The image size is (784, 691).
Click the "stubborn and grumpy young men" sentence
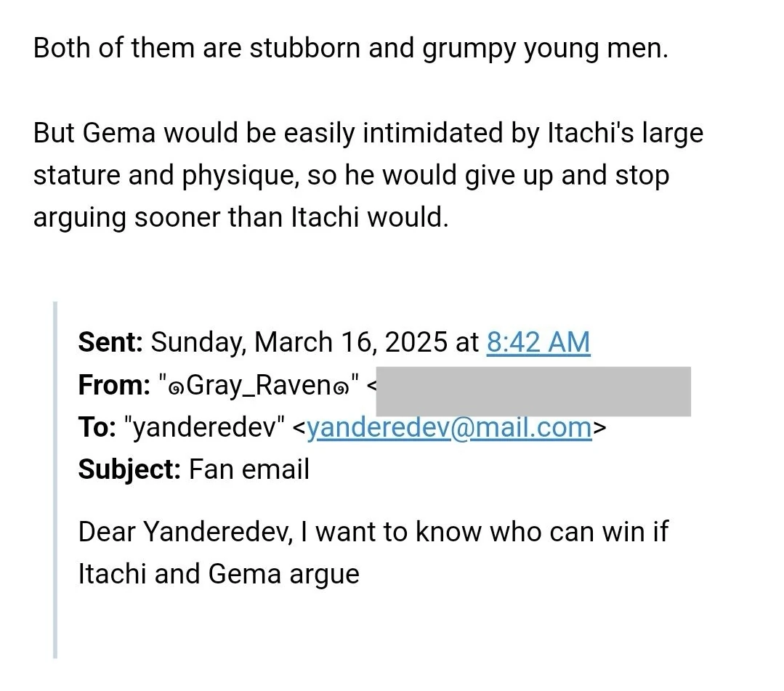click(x=458, y=48)
